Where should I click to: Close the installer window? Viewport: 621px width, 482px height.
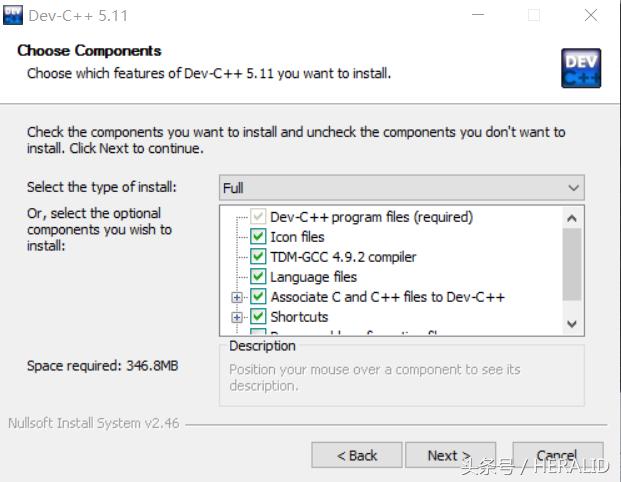coord(590,15)
